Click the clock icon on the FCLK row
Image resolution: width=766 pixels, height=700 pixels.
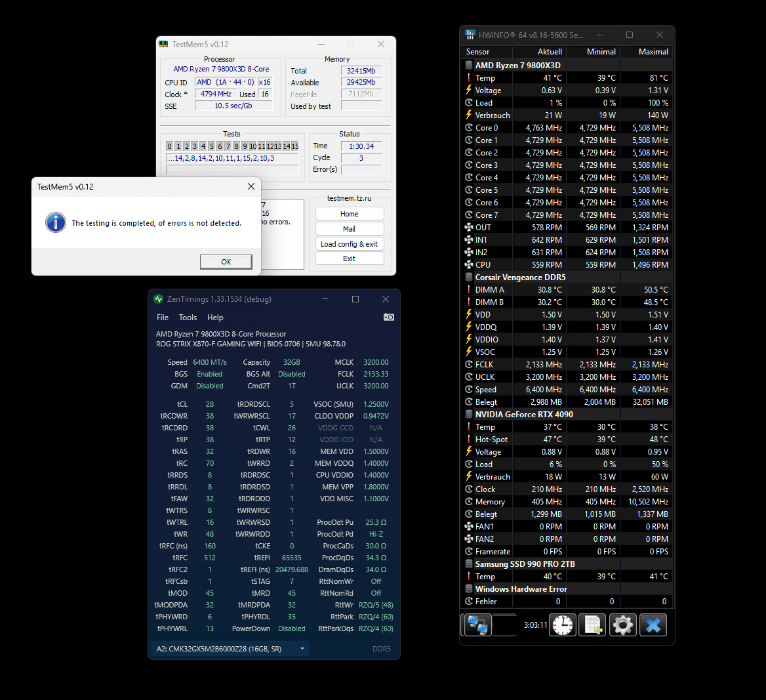pyautogui.click(x=469, y=364)
